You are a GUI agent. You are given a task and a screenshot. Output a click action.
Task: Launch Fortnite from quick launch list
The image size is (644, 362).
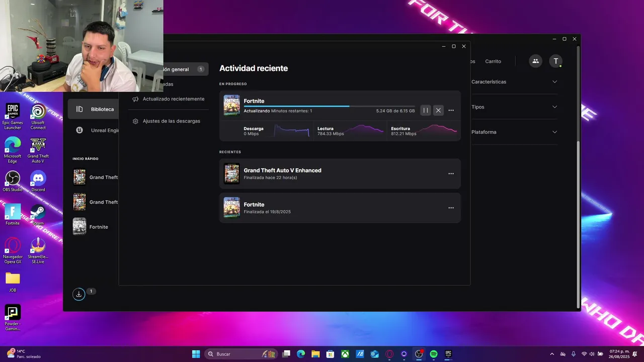[x=91, y=227]
